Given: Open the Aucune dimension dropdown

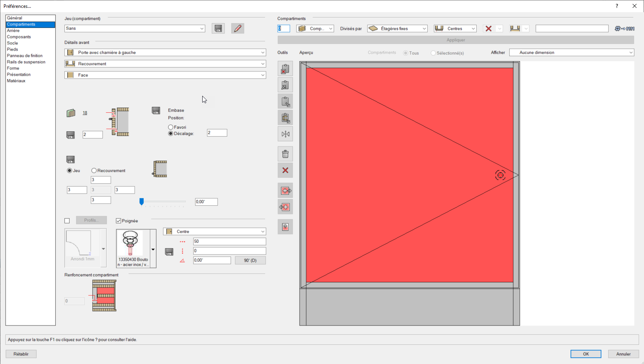Looking at the screenshot, I should (571, 53).
